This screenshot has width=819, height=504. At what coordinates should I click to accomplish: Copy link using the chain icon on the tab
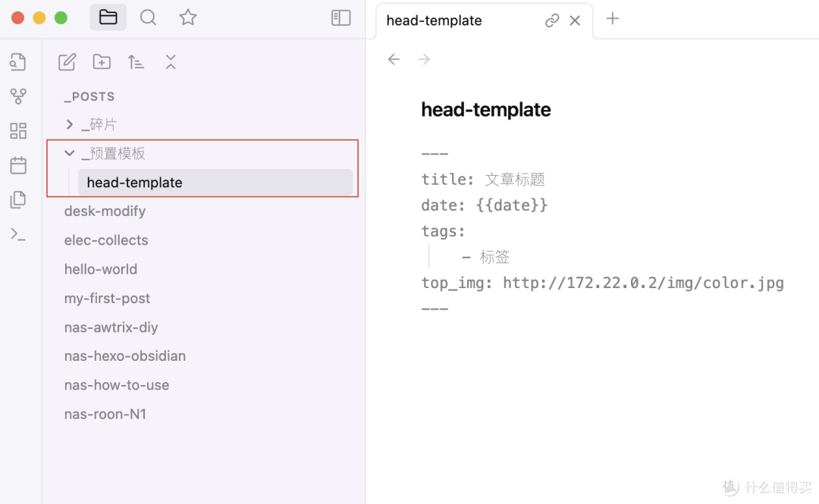click(551, 20)
